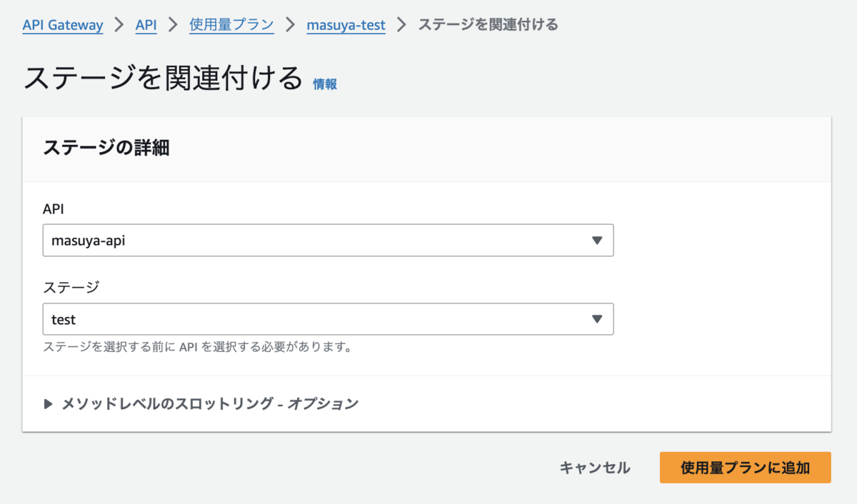
Task: Click the chevron after masuya-test breadcrumb
Action: [x=401, y=25]
